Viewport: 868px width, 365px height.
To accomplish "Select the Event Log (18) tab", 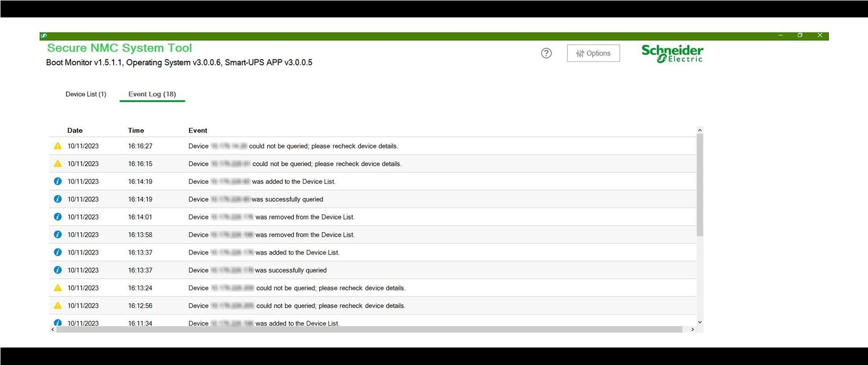I will (152, 94).
